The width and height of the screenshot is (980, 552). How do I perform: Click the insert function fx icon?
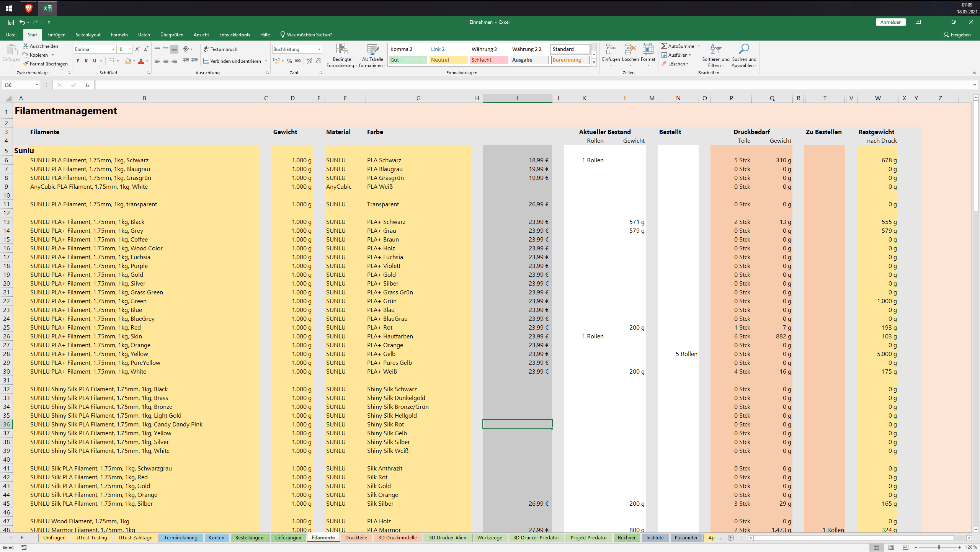coord(87,85)
